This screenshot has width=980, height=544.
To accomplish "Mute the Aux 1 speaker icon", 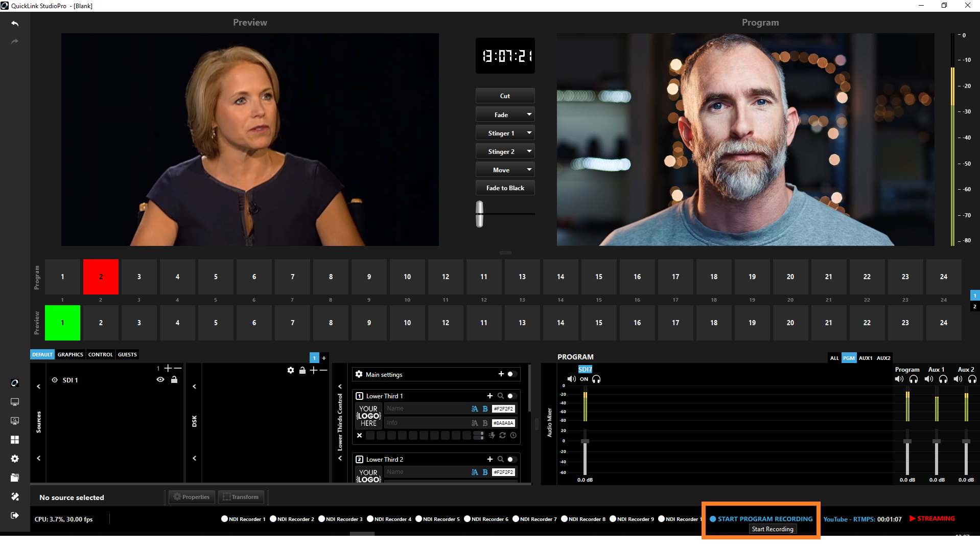I will pos(928,379).
